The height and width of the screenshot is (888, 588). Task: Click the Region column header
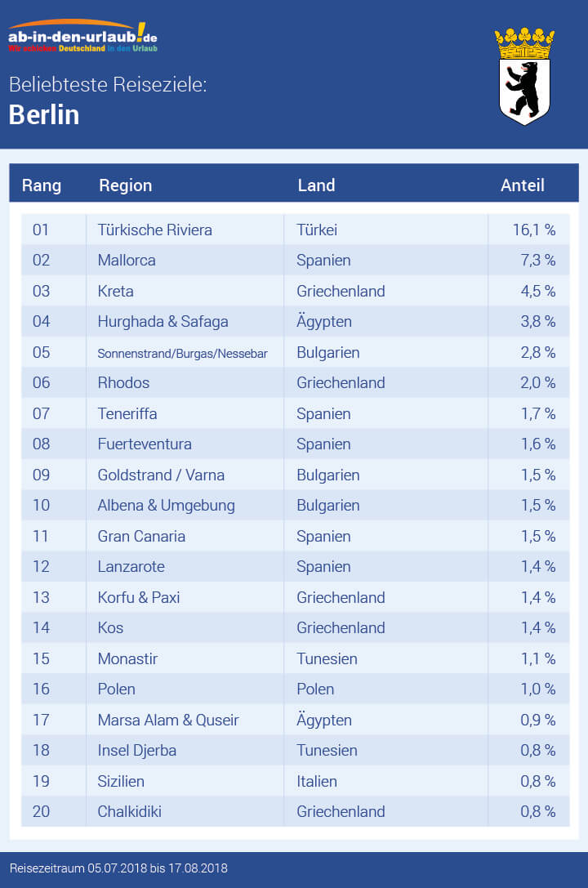tap(126, 185)
